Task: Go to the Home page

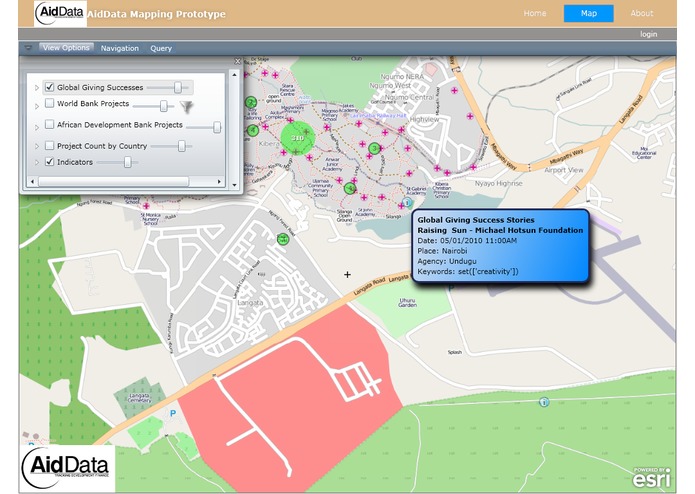Action: (535, 13)
